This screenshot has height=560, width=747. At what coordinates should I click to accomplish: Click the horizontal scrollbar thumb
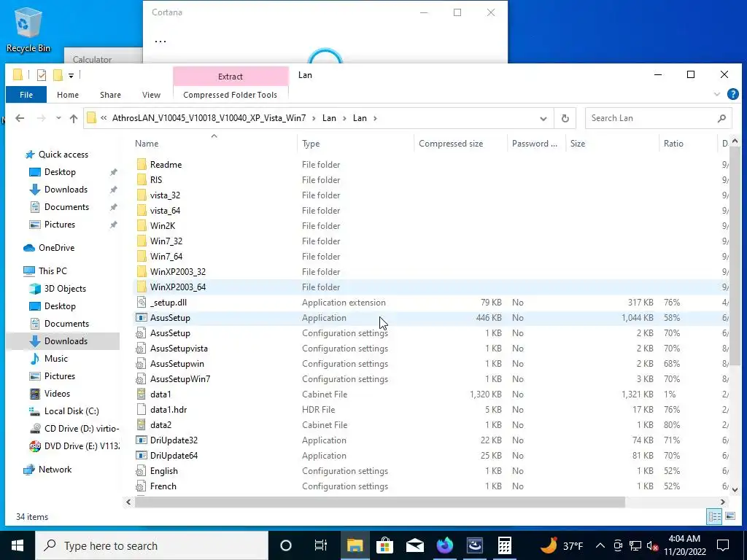[379, 502]
